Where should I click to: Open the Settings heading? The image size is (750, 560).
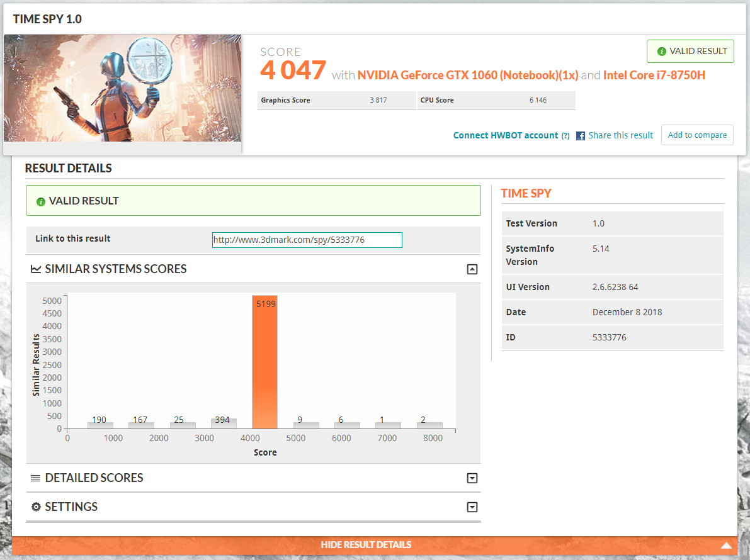(71, 507)
